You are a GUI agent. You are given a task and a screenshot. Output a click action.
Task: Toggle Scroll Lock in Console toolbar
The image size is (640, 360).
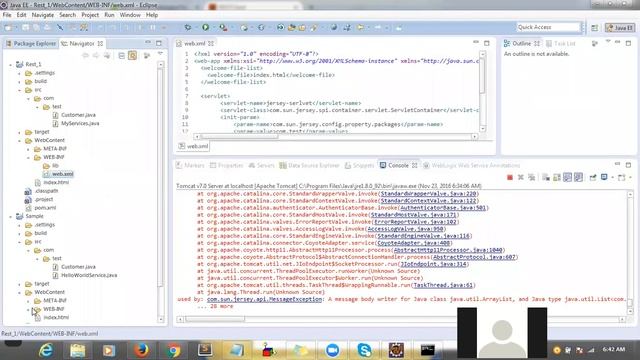(x=557, y=177)
